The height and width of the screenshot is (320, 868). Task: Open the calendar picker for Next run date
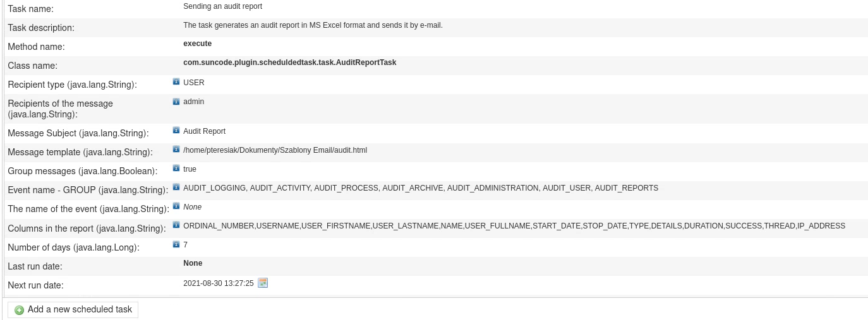[x=263, y=283]
